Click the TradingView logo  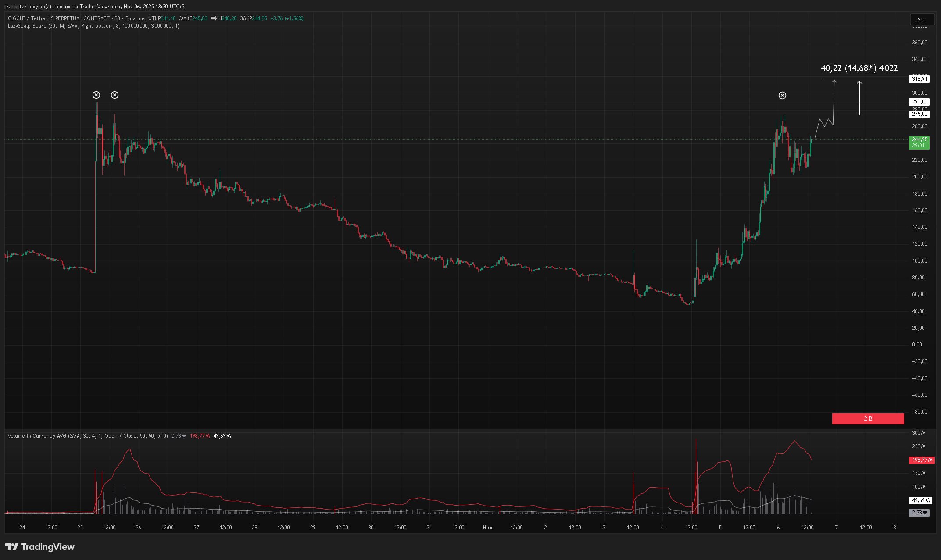tap(40, 547)
